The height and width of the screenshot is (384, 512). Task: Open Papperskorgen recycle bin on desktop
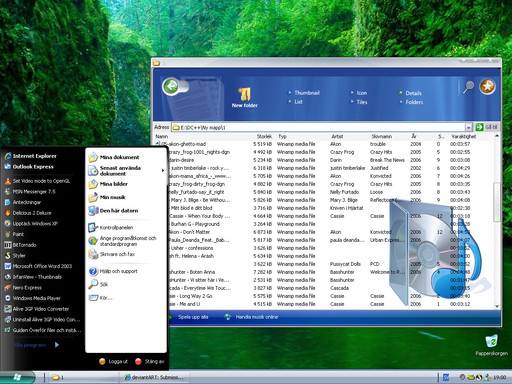click(491, 345)
